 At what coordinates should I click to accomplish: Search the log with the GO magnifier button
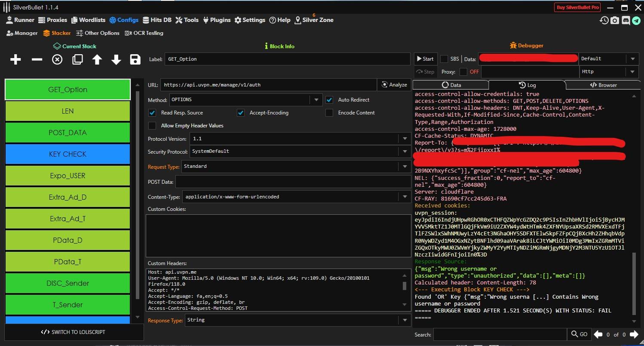pos(579,334)
